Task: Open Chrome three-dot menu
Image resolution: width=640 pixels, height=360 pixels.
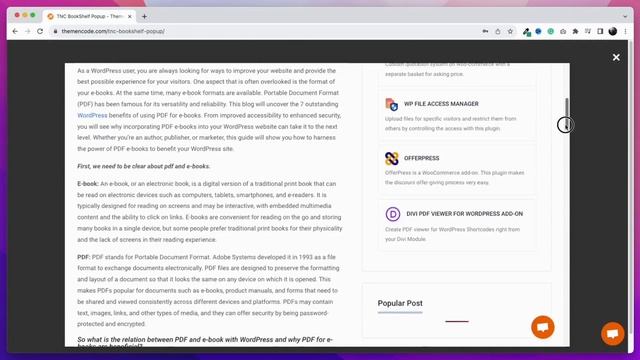Action: [625, 31]
